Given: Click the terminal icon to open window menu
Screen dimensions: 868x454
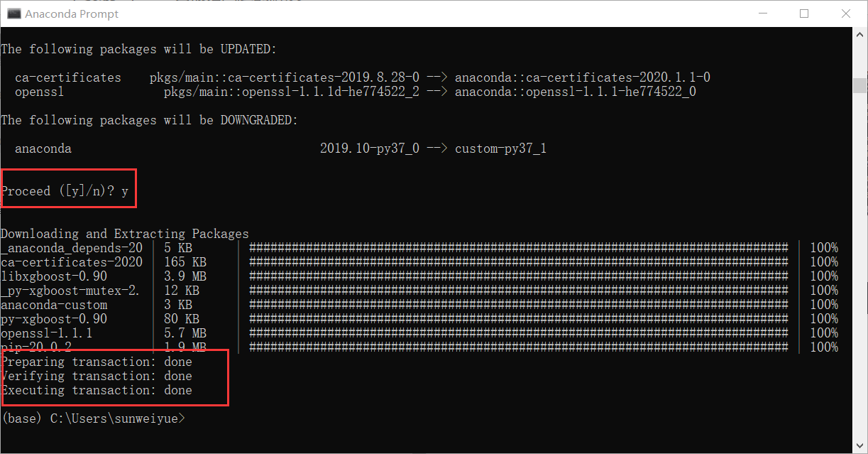Looking at the screenshot, I should tap(13, 13).
